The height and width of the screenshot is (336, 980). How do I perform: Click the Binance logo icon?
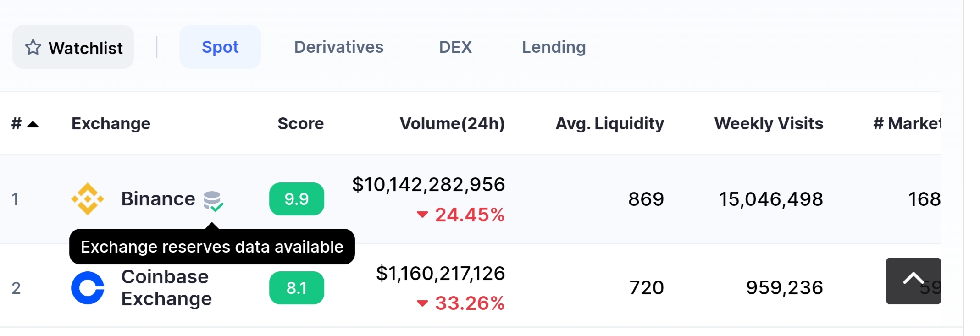tap(88, 199)
